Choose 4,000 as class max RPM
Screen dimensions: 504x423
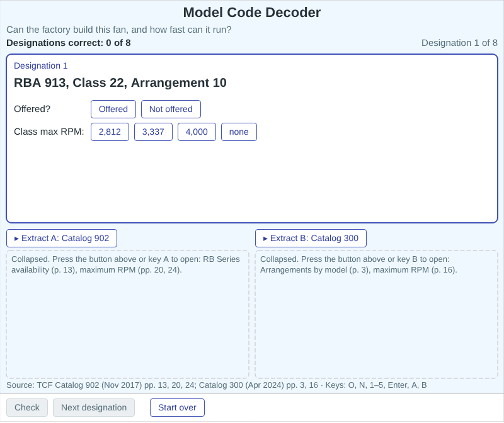197,132
